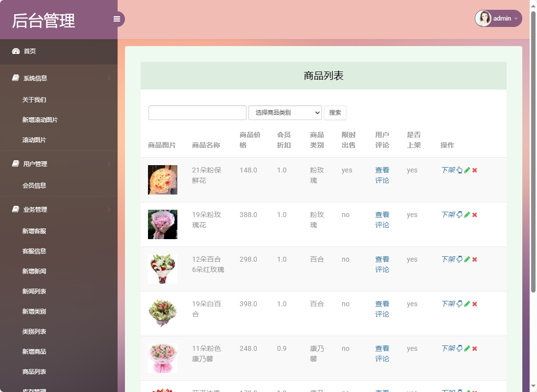Screen dimensions: 537x392
Task: Select 商品列表 in the sidebar
Action: (x=34, y=371)
